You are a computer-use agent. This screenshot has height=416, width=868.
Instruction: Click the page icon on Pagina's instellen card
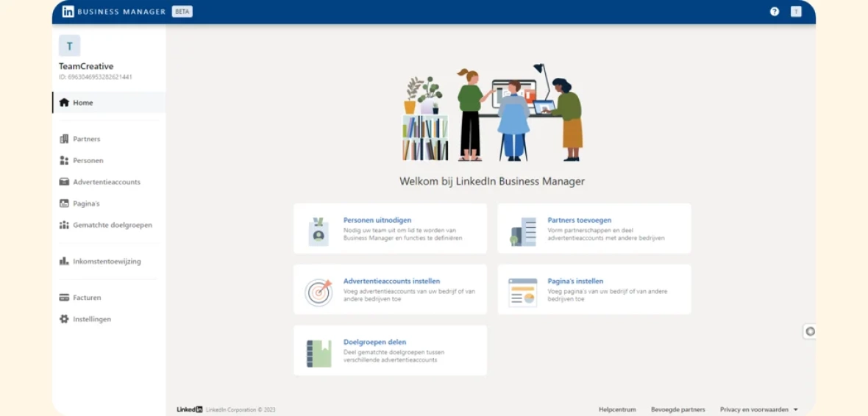tap(522, 293)
